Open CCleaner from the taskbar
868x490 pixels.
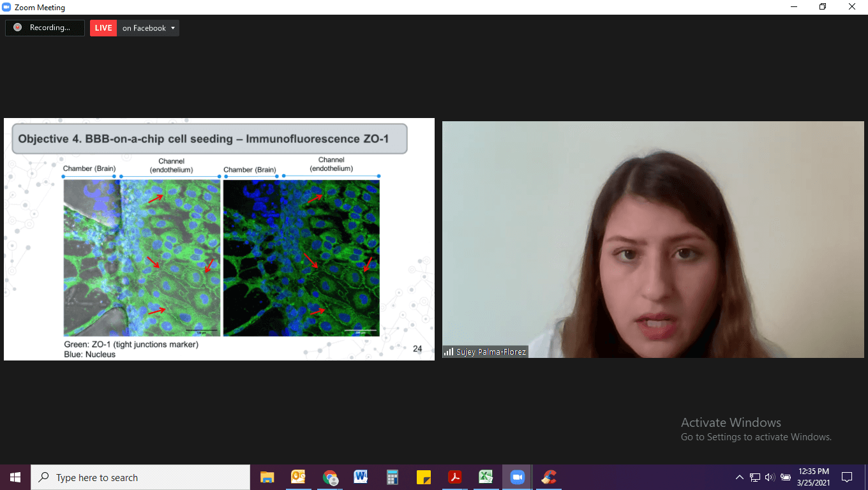548,477
